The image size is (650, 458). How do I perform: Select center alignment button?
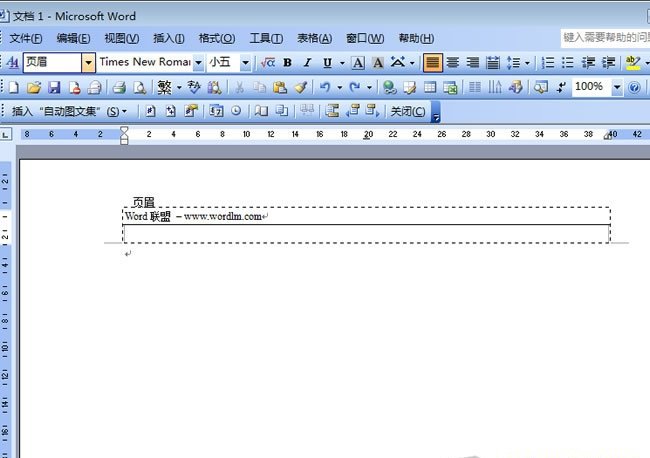[453, 63]
